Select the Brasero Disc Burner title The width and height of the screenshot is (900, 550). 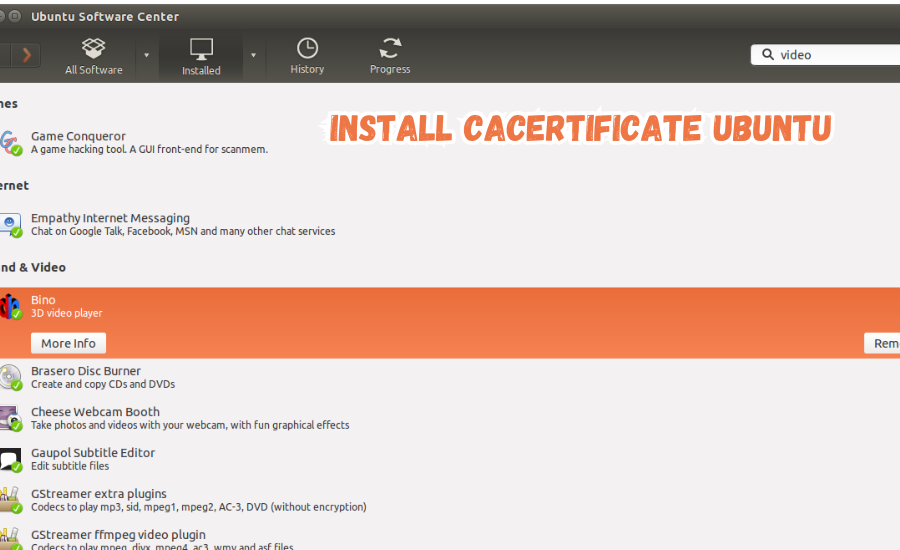point(86,371)
